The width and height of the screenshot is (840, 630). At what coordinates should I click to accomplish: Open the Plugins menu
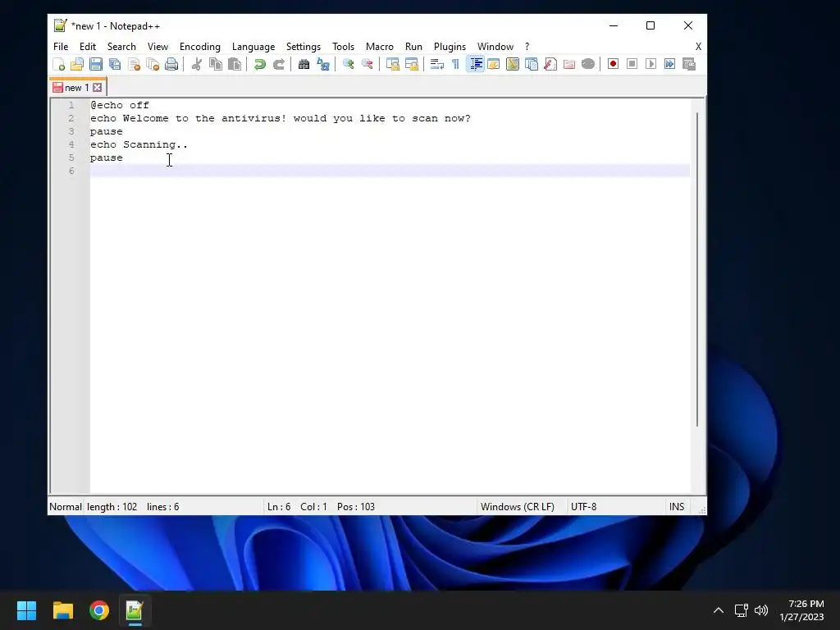[450, 47]
